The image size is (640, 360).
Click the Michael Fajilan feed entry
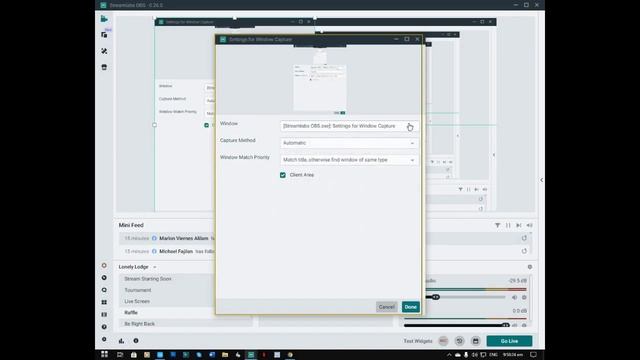pyautogui.click(x=167, y=251)
